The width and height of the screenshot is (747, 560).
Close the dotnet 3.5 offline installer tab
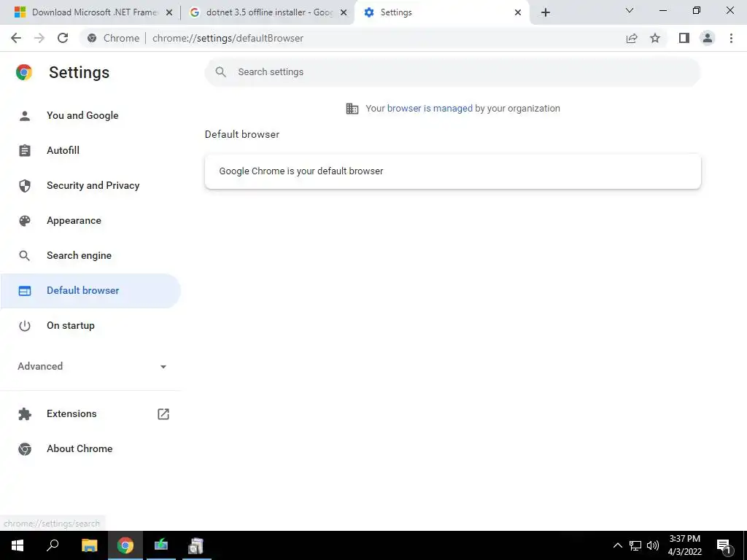344,12
